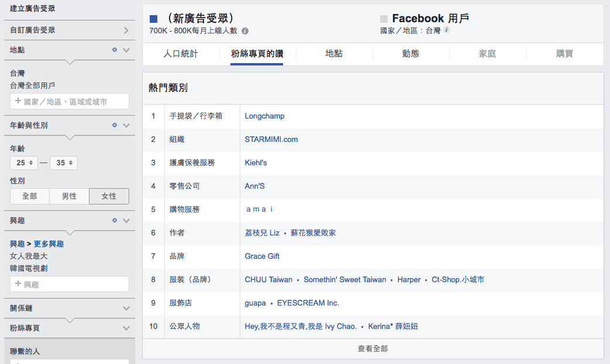
Task: Open the 動態 tab
Action: tap(411, 54)
